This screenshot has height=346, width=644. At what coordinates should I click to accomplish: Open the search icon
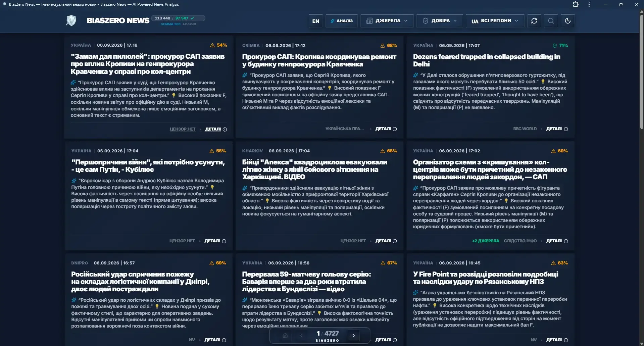tap(551, 21)
